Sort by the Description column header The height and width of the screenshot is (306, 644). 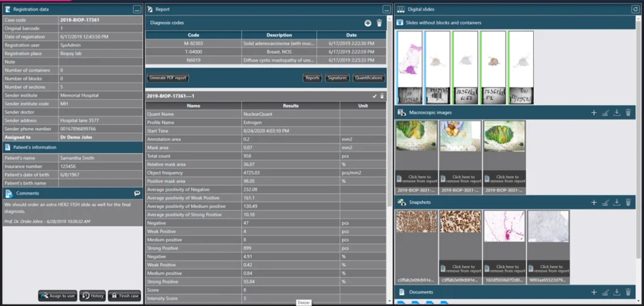279,35
